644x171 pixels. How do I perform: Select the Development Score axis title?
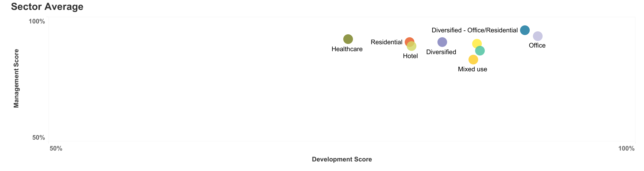click(342, 159)
